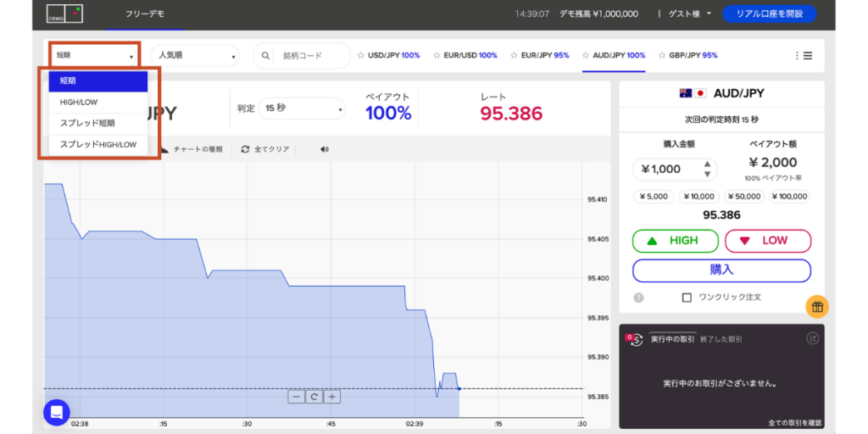Click the chart zoom out minus button
The image size is (868, 434).
point(296,397)
